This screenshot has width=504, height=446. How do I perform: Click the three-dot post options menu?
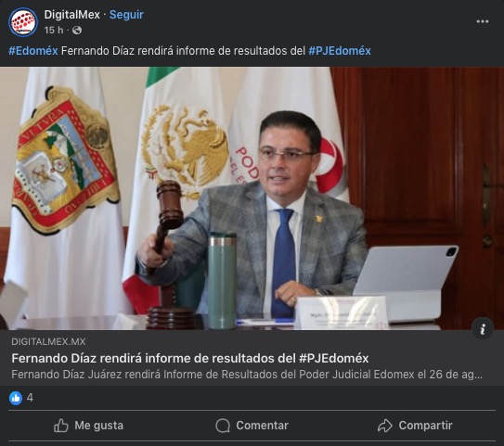(483, 21)
